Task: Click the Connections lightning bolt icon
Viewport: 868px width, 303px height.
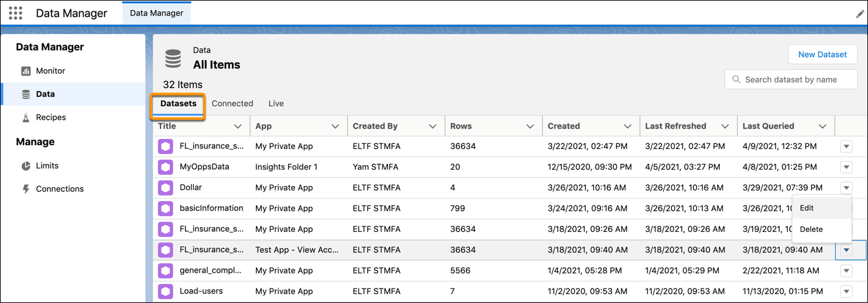Action: coord(26,189)
